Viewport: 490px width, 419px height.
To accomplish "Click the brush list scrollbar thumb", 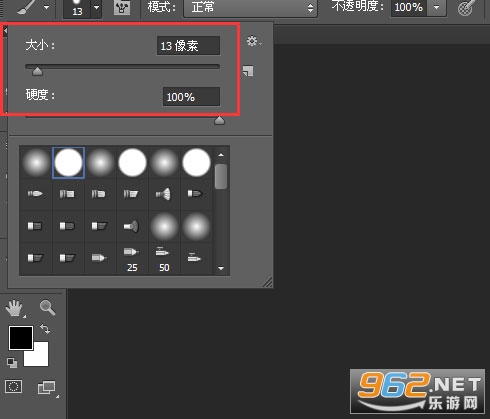I will [221, 176].
